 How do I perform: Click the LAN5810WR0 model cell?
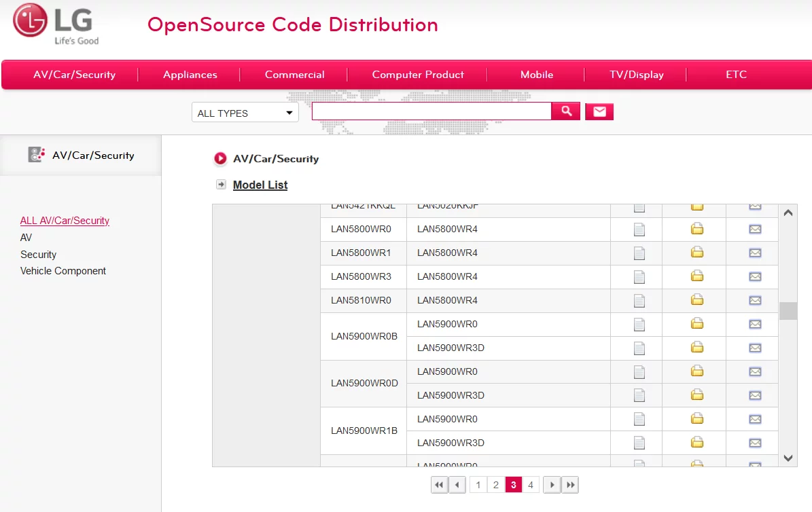point(363,301)
